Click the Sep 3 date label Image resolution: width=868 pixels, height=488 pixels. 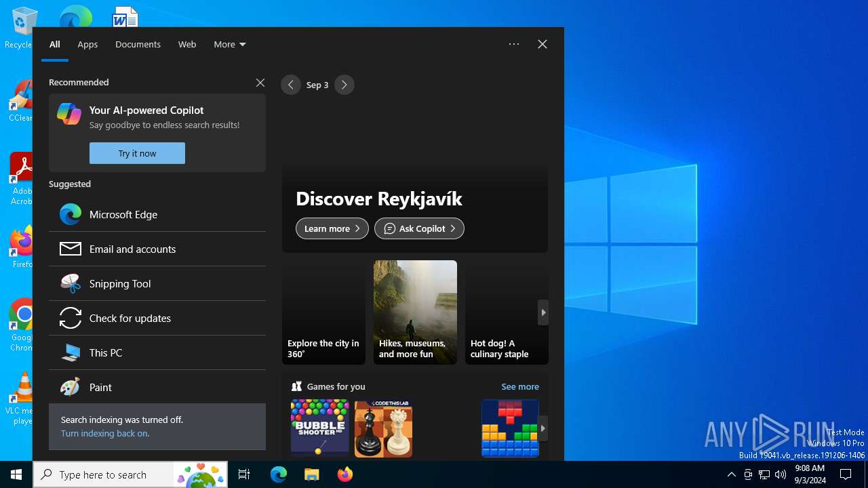tap(317, 85)
